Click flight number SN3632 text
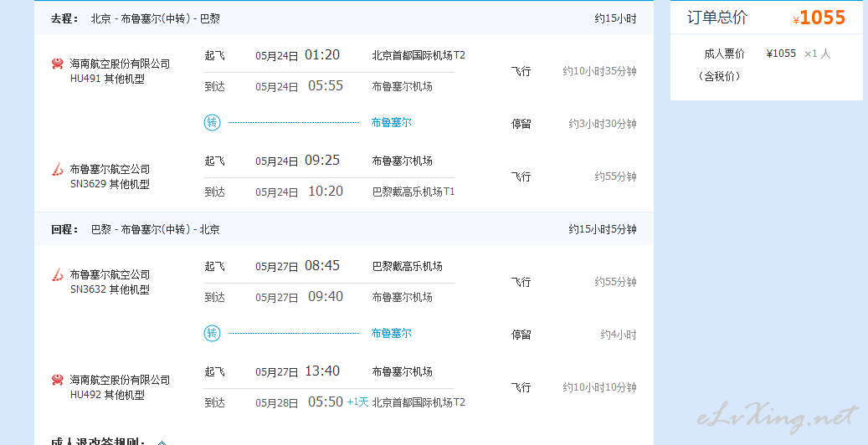Viewport: 868px width, 445px height. point(88,289)
